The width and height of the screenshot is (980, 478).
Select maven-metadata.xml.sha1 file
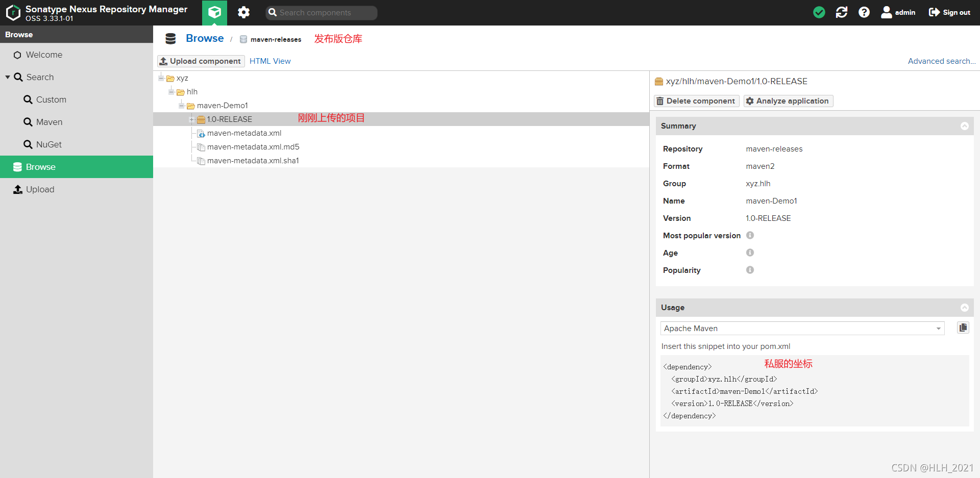(253, 161)
